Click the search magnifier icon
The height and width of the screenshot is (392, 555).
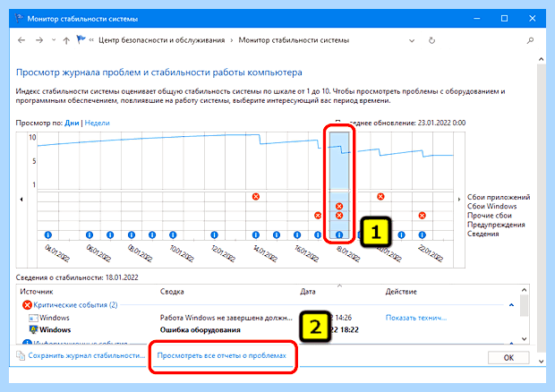(530, 40)
